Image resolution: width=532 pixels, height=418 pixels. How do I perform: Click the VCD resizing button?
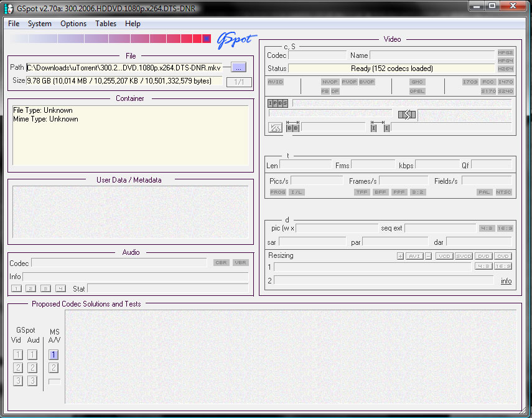[x=444, y=257]
